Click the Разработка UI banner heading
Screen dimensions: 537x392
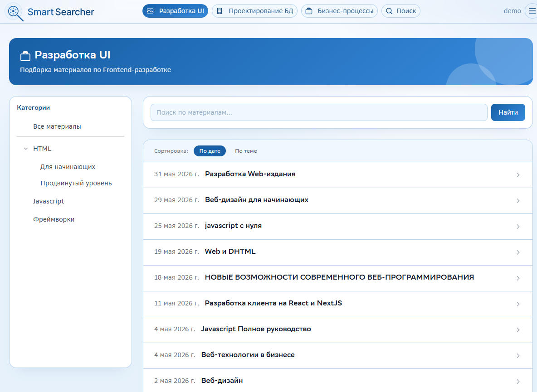click(x=73, y=55)
